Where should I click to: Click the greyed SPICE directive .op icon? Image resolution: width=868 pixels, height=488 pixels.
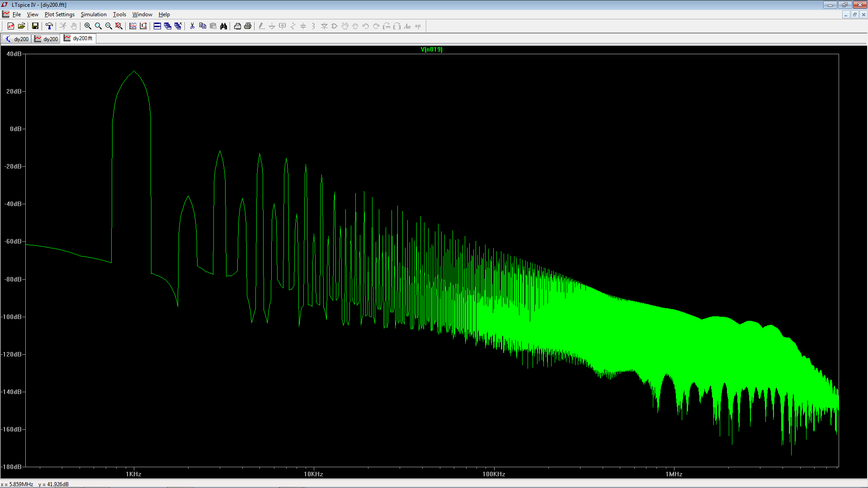point(418,26)
